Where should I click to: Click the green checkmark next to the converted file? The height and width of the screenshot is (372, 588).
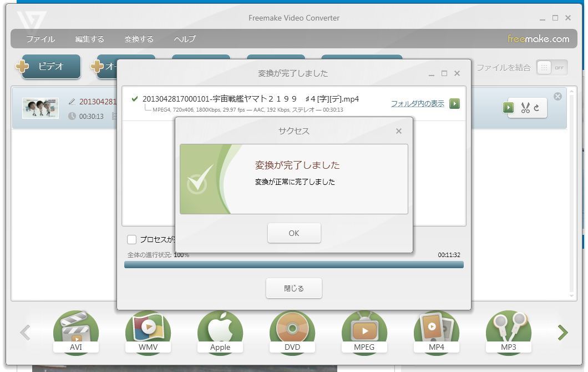point(135,99)
